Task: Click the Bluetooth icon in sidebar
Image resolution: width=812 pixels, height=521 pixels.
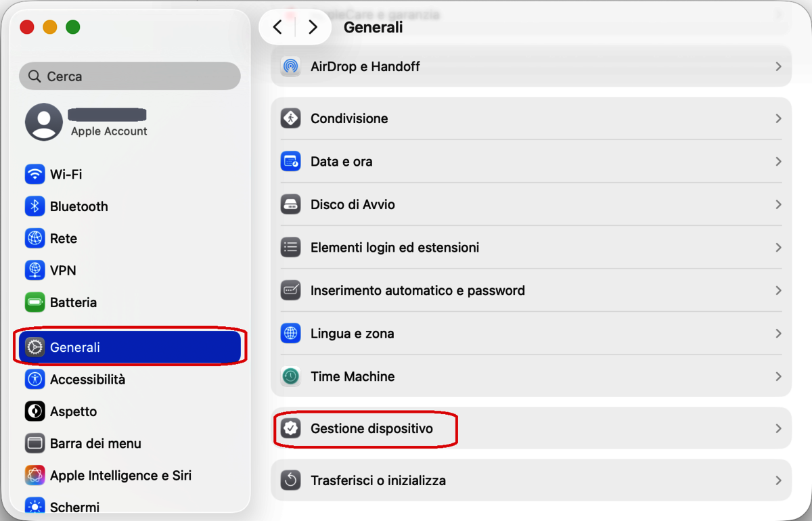Action: point(35,206)
